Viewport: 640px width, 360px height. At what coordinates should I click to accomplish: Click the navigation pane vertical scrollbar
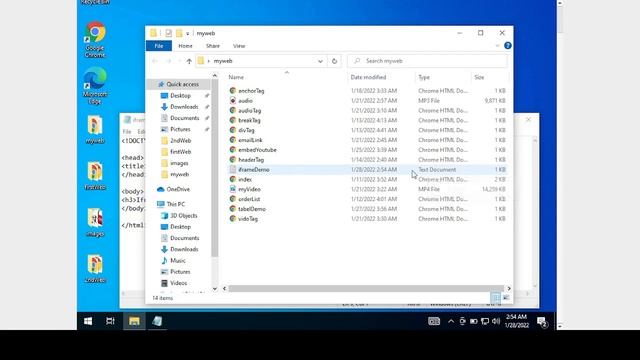(215, 167)
